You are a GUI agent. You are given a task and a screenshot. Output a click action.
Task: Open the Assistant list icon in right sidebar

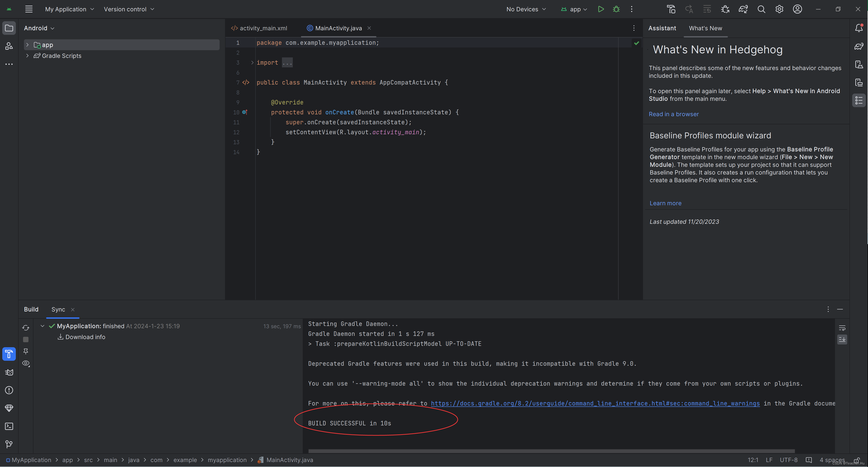coord(859,101)
